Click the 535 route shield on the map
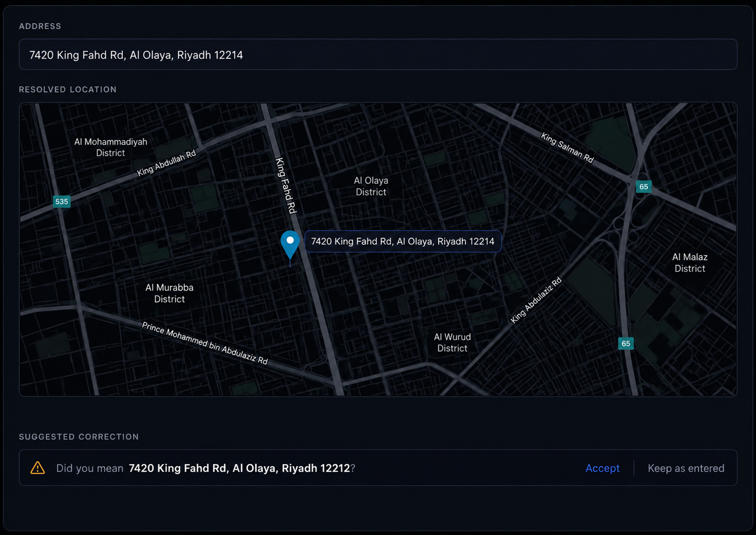 (x=62, y=202)
